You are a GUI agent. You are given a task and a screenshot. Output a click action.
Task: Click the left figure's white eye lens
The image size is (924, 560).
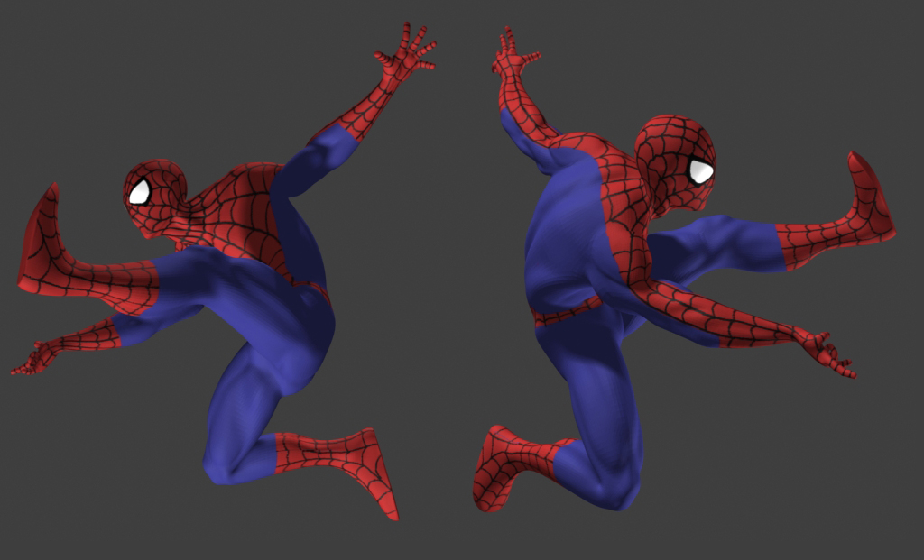tap(139, 193)
